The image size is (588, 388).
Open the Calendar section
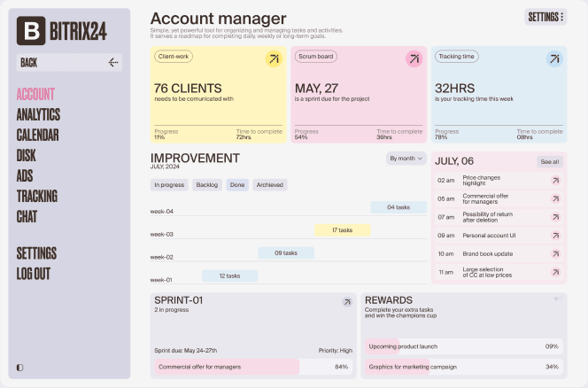coord(37,135)
